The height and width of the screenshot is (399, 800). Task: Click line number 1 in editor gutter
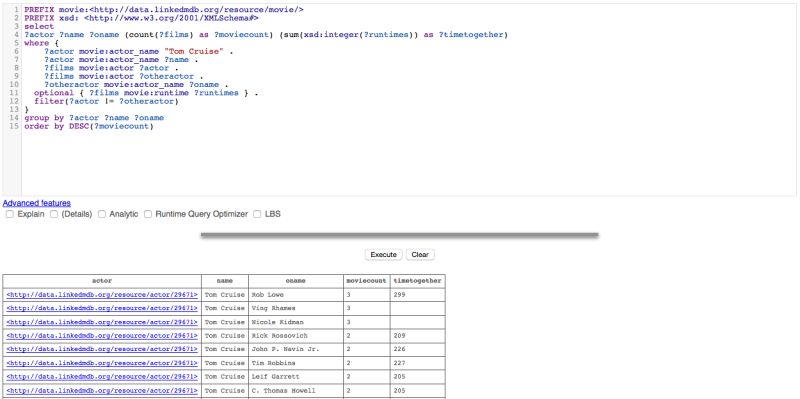17,10
